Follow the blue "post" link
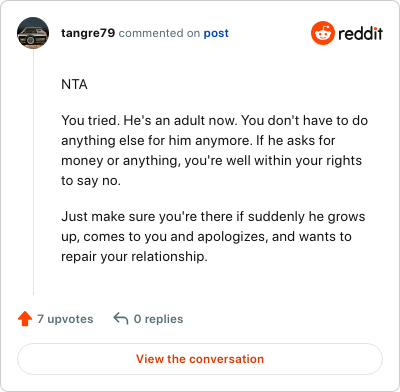 [216, 33]
